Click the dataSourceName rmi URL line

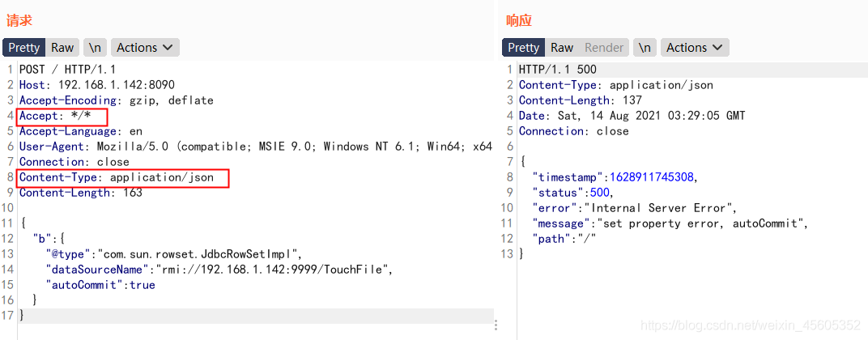(219, 270)
